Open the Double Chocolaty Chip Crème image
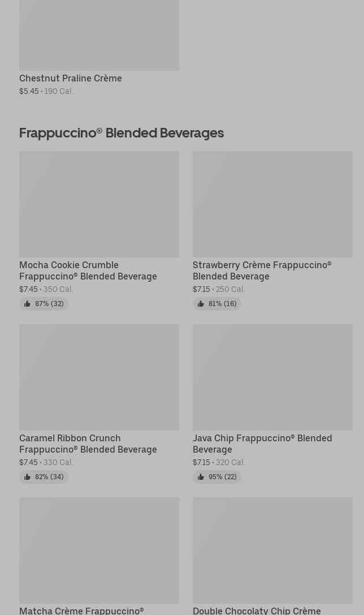 (x=272, y=551)
